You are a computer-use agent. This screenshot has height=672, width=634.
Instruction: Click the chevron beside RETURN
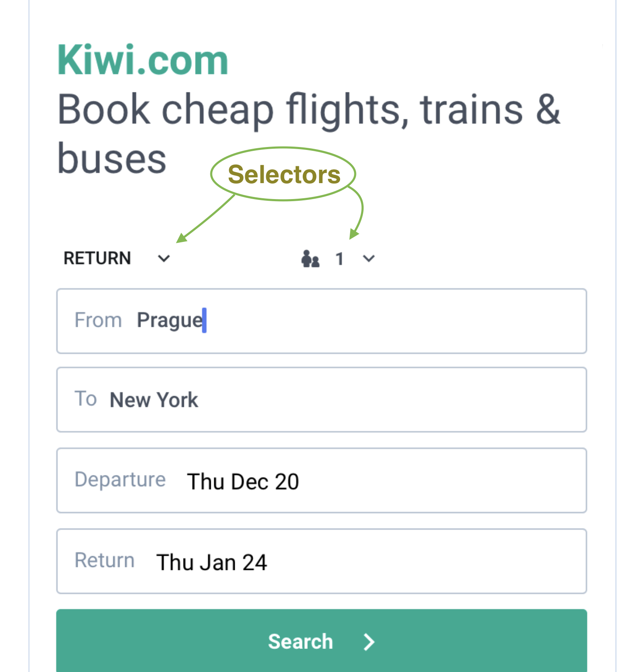pyautogui.click(x=164, y=259)
